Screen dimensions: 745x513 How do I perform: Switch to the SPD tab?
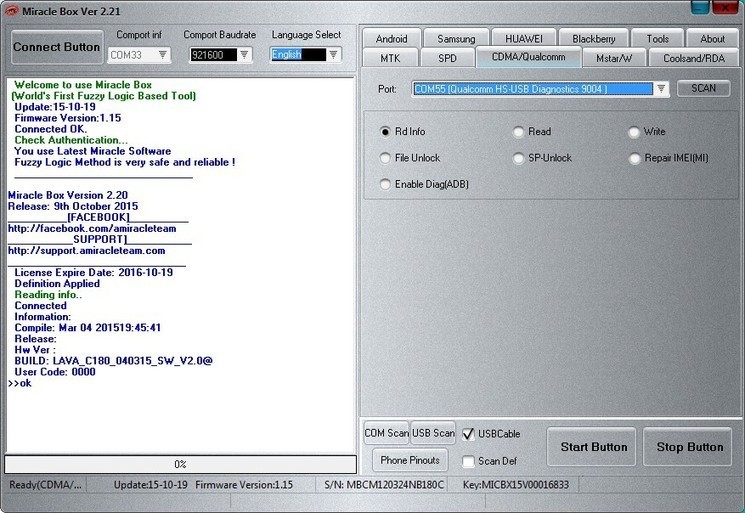pyautogui.click(x=447, y=58)
